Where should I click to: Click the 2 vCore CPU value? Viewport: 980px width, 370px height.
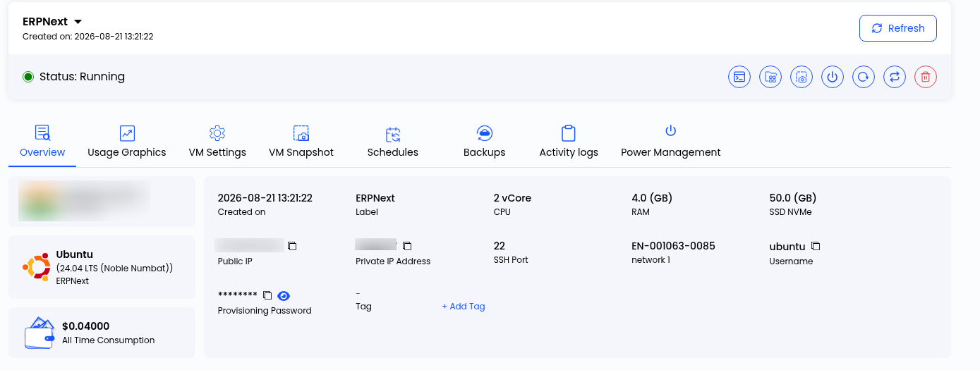click(x=513, y=198)
